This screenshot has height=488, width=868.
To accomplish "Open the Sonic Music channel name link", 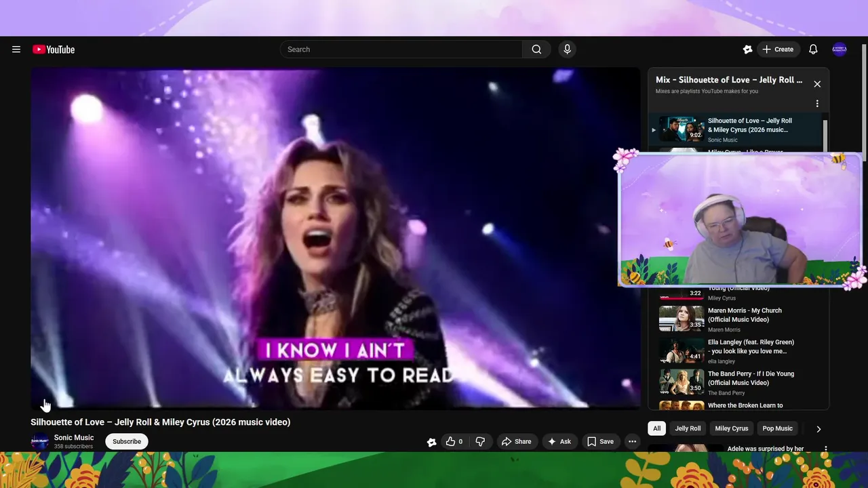I will (x=74, y=438).
